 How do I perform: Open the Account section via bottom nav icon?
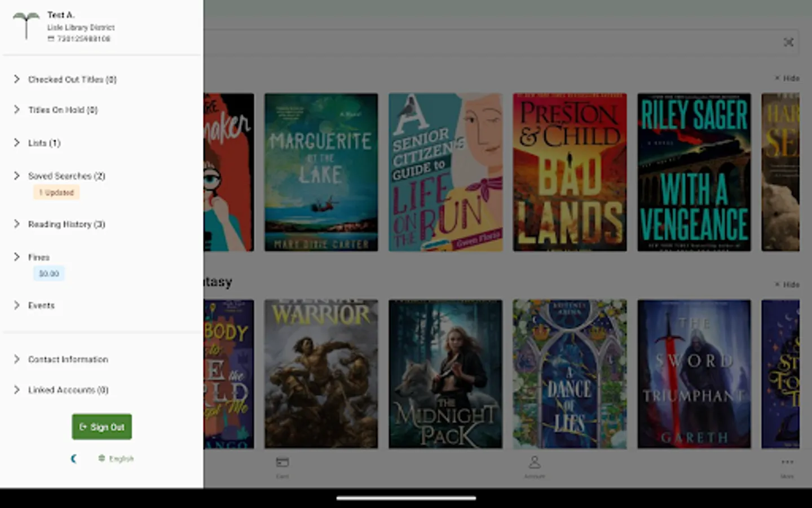[x=535, y=463]
